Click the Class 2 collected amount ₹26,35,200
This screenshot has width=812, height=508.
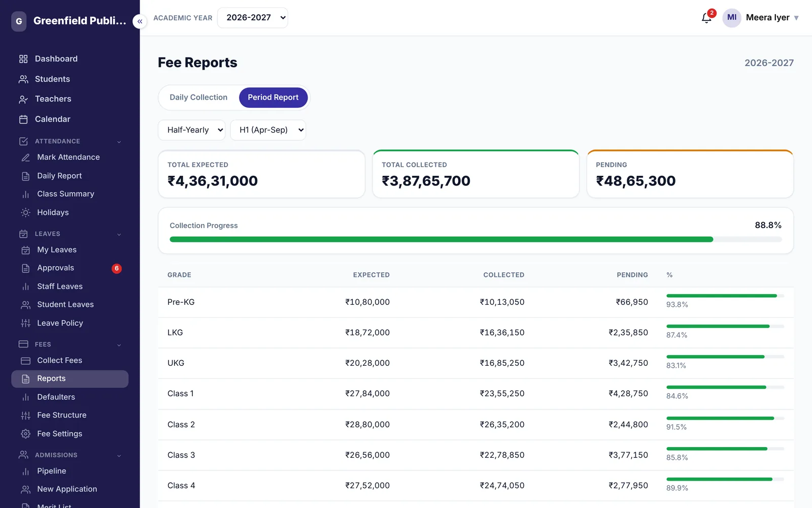coord(502,425)
